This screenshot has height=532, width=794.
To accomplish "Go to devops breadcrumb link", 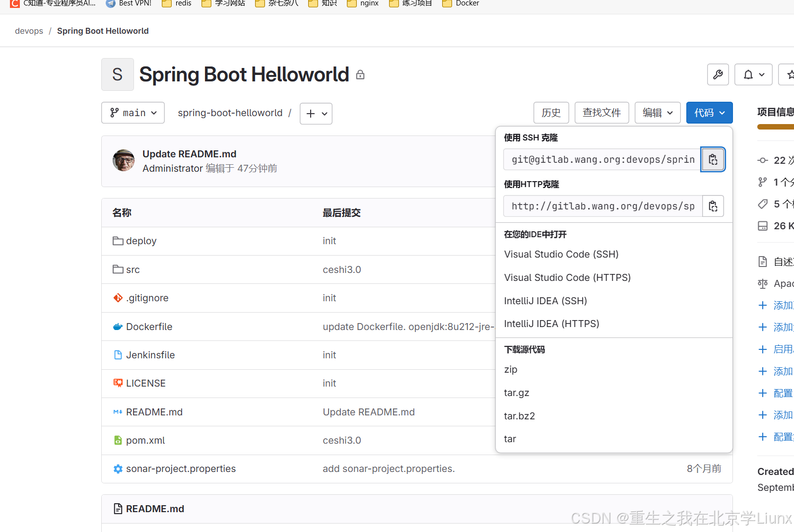I will click(29, 31).
